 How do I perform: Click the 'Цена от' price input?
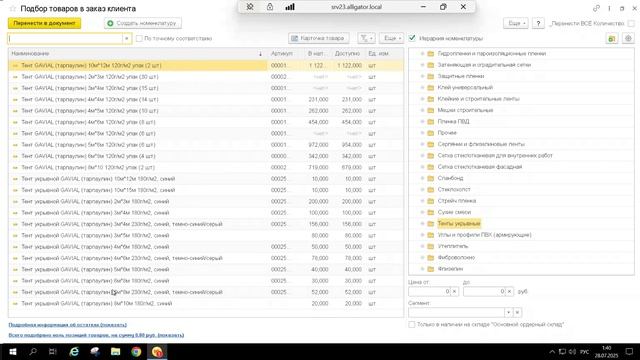pos(429,291)
